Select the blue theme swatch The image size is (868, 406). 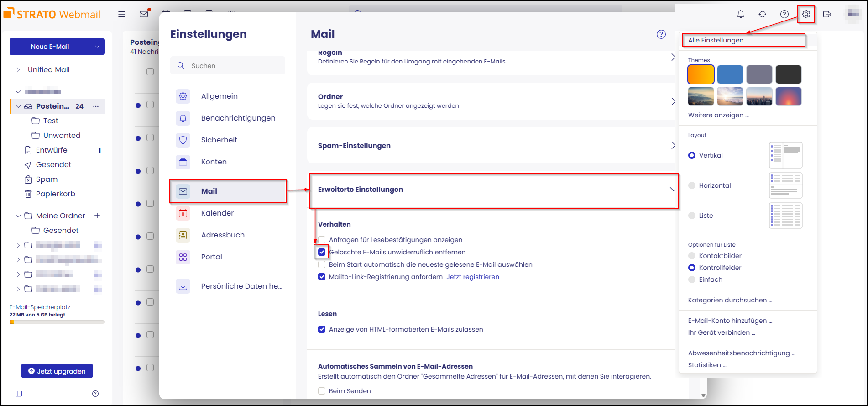pyautogui.click(x=730, y=74)
